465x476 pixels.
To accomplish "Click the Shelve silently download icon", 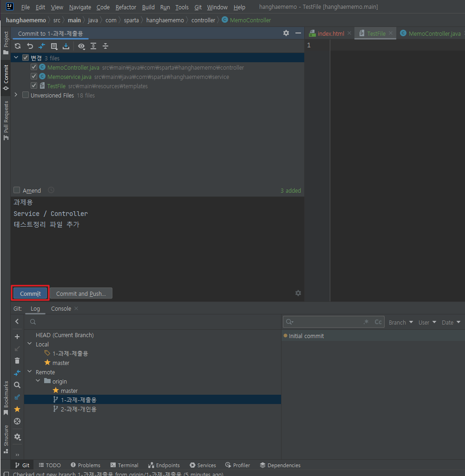I will 66,46.
